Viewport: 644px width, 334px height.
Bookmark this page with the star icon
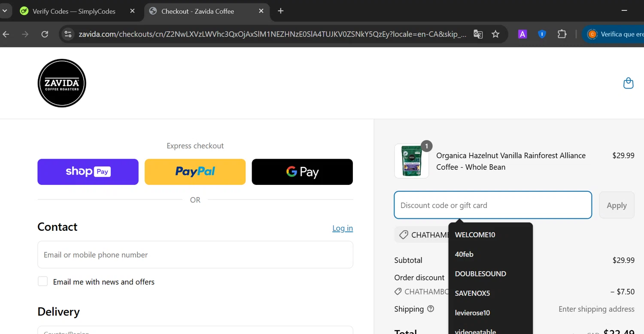pos(495,34)
